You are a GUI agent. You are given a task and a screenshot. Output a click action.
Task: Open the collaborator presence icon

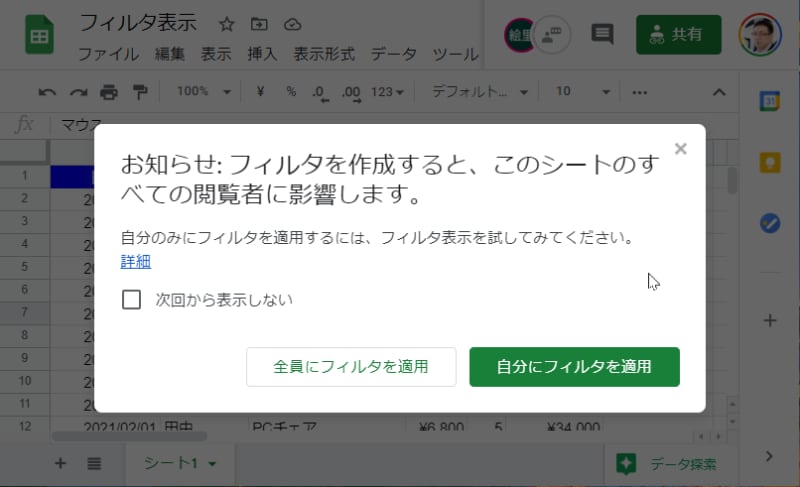(x=552, y=35)
